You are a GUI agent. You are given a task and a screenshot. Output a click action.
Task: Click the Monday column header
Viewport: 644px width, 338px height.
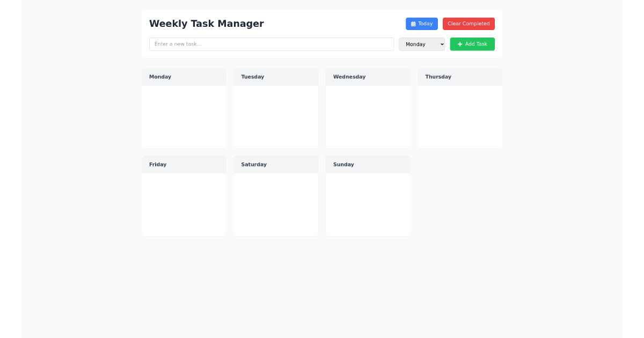[x=184, y=77]
